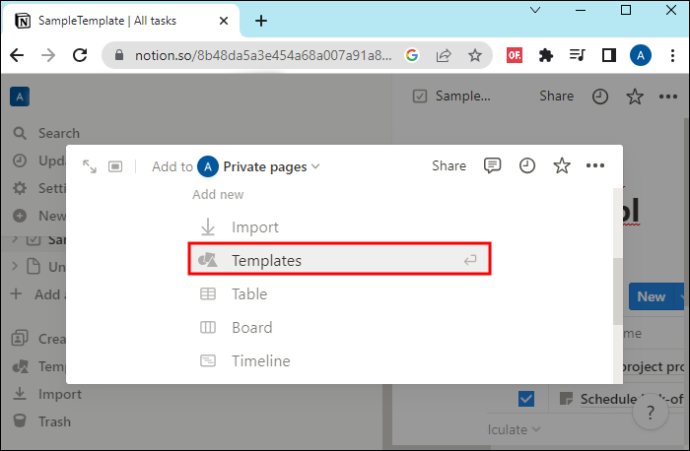The width and height of the screenshot is (690, 451).
Task: Reload the Notion page
Action: click(x=80, y=55)
